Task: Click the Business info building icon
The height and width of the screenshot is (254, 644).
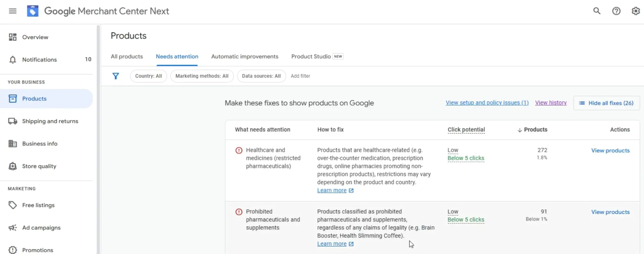Action: coord(12,144)
